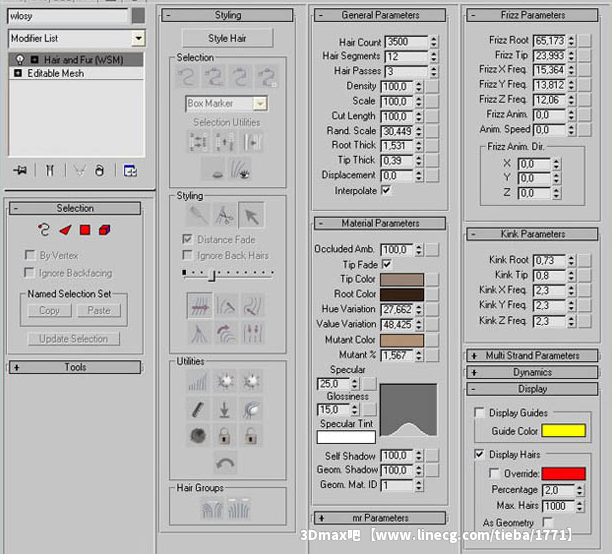Click the Frizz Root value field
The width and height of the screenshot is (612, 554).
click(x=550, y=41)
